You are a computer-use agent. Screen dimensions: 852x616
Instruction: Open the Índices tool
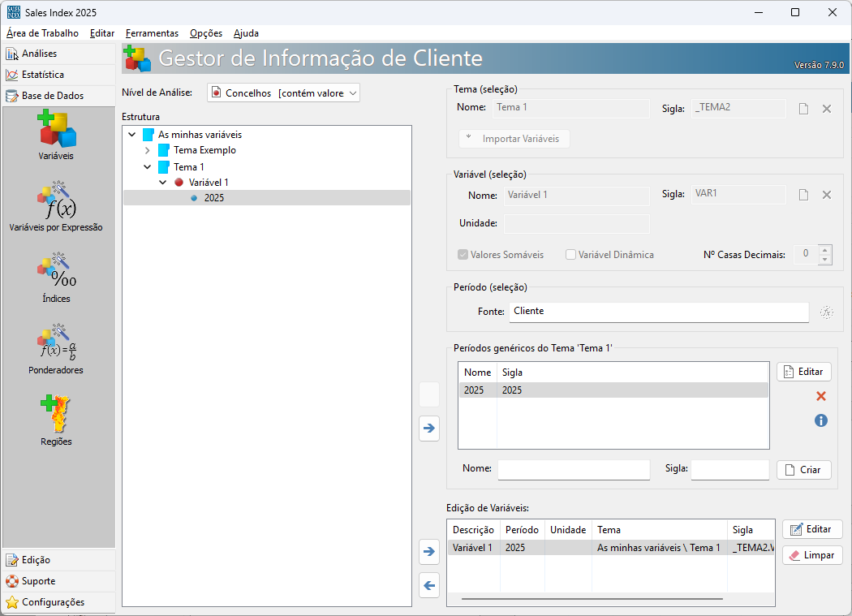click(x=56, y=276)
